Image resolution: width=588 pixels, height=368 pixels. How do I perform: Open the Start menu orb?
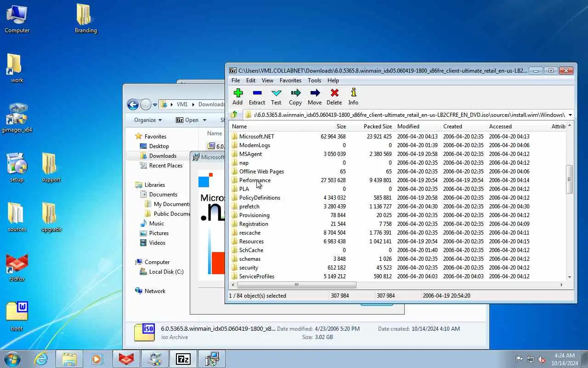click(x=12, y=359)
